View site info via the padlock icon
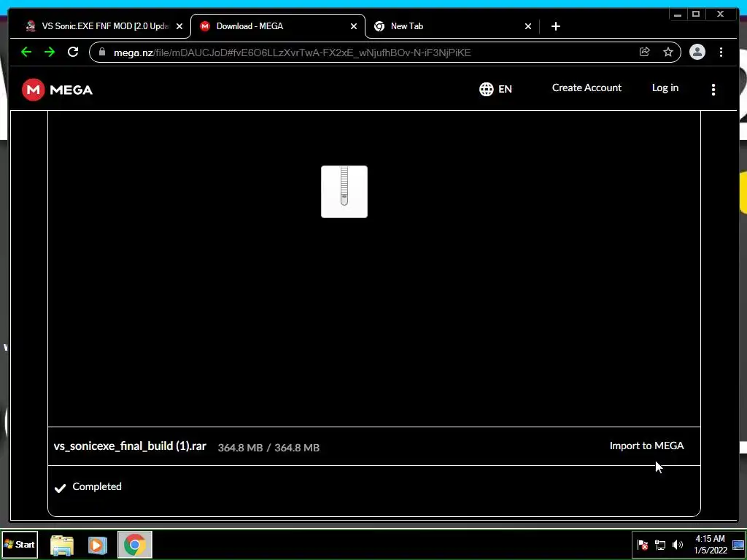The height and width of the screenshot is (560, 747). [x=102, y=52]
